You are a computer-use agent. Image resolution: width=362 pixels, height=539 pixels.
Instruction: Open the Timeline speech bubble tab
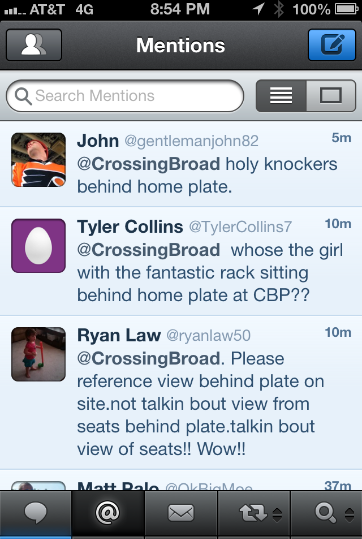[x=36, y=513]
